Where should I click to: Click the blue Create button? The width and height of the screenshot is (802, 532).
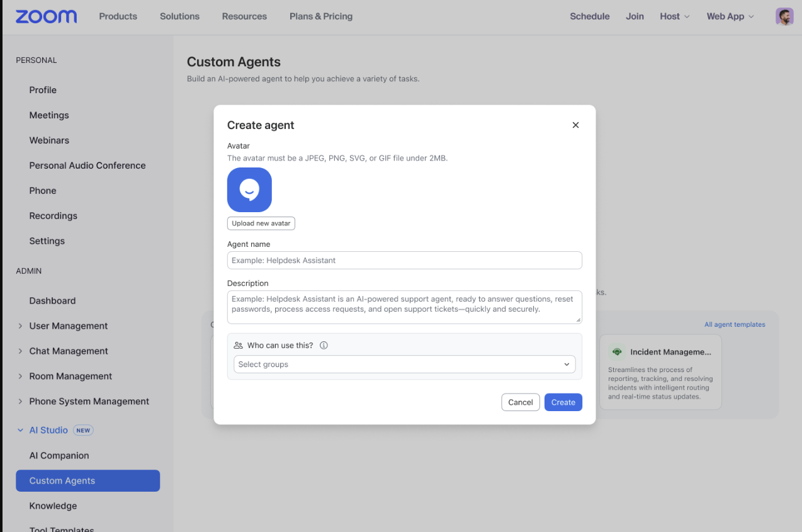[563, 402]
